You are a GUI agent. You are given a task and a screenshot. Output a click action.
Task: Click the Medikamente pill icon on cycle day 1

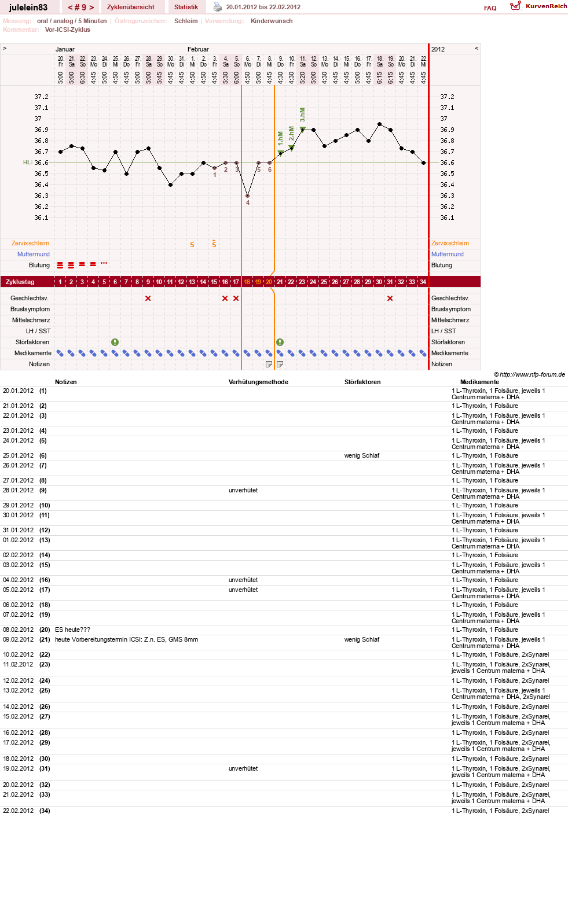pos(60,354)
